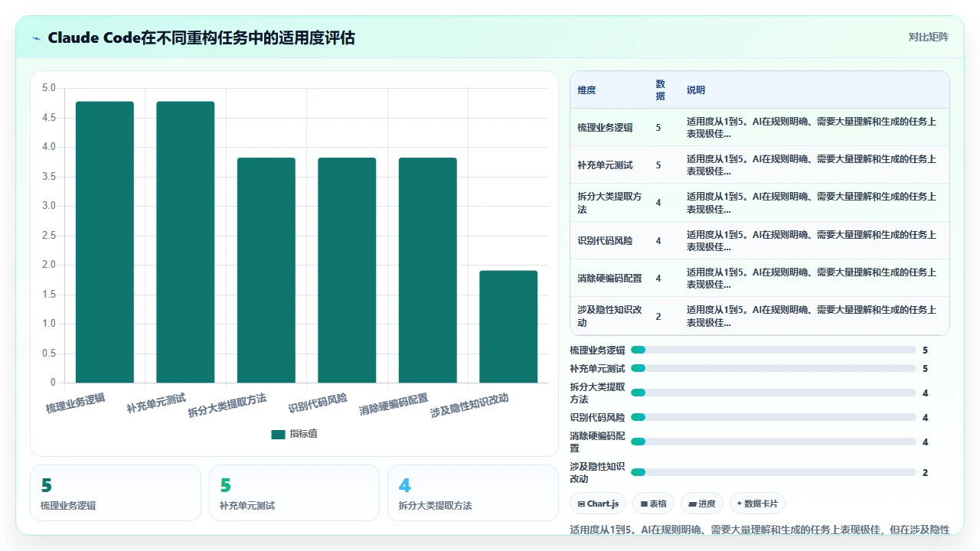Select the 数据卡片 chip
The height and width of the screenshot is (551, 980).
tap(757, 504)
